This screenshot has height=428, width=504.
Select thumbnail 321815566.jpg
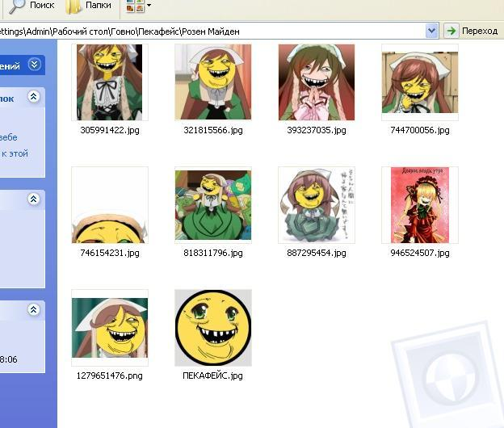(213, 82)
